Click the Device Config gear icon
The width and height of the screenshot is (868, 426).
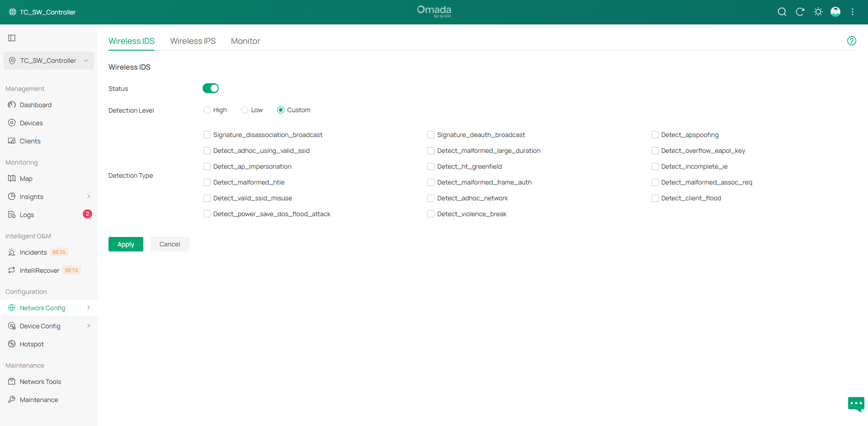coord(12,326)
